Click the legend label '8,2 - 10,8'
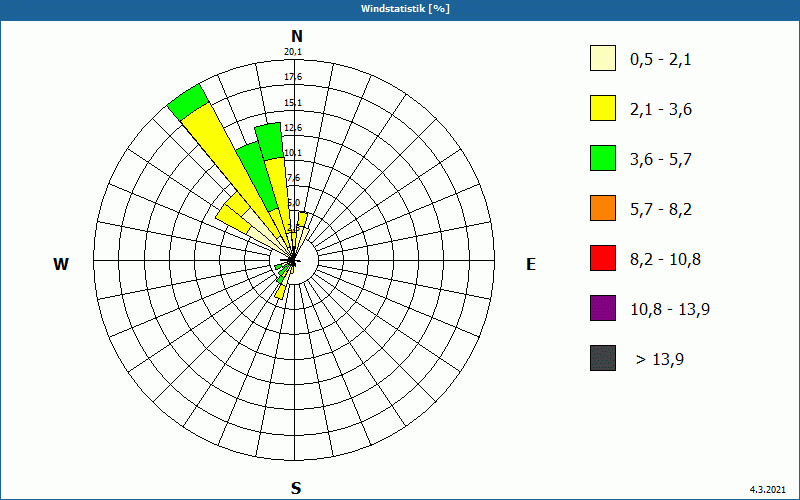 click(666, 260)
